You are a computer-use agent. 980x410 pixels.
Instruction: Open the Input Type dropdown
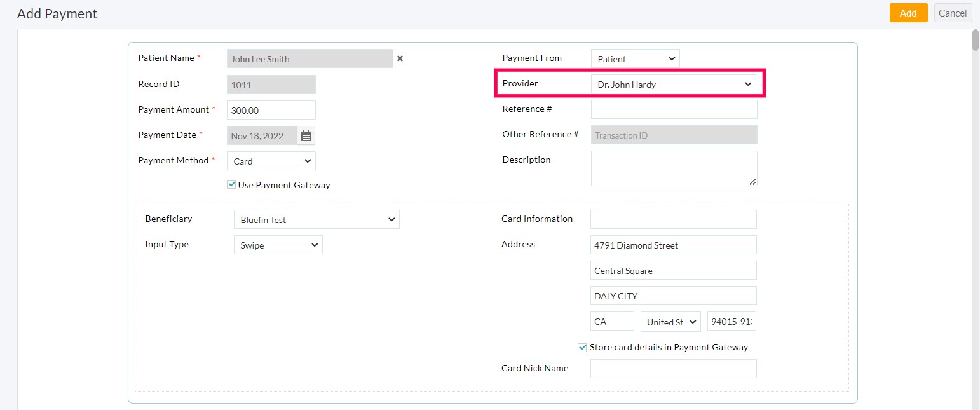coord(278,245)
